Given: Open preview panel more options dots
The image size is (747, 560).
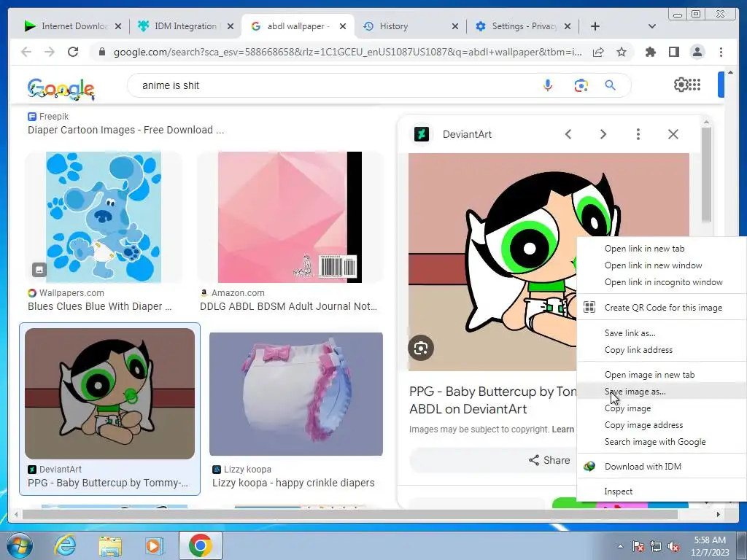Looking at the screenshot, I should tap(638, 134).
